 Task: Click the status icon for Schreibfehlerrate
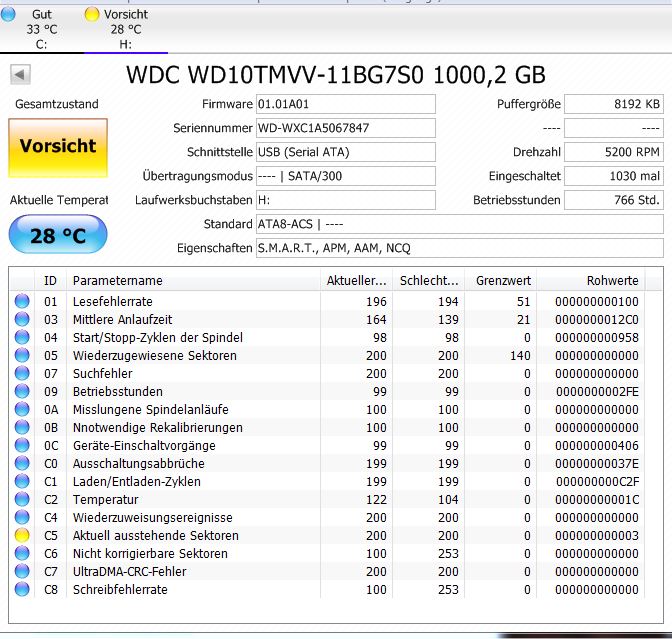coord(22,589)
